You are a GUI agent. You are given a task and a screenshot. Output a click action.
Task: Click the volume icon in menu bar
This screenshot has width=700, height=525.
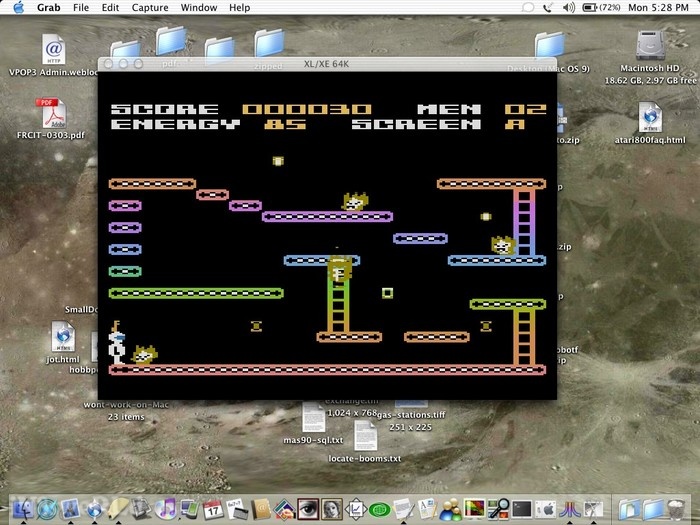coord(569,8)
